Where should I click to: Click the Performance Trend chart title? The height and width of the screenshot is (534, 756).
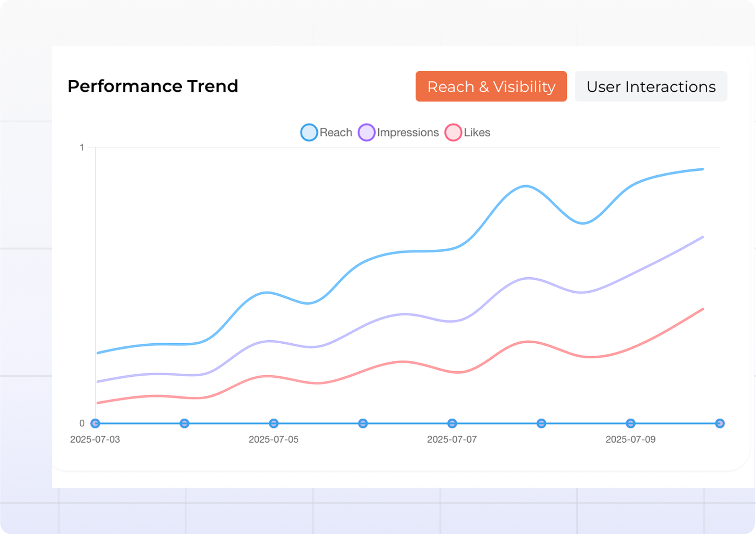pyautogui.click(x=153, y=86)
